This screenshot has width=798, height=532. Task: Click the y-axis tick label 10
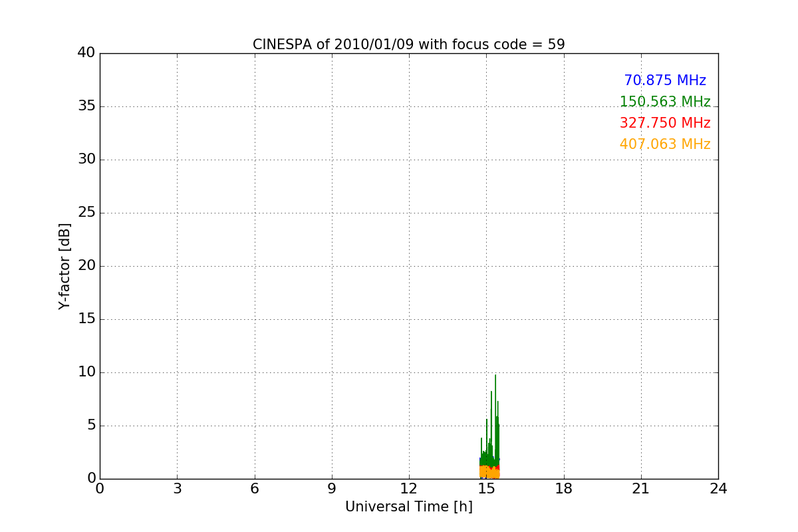86,372
